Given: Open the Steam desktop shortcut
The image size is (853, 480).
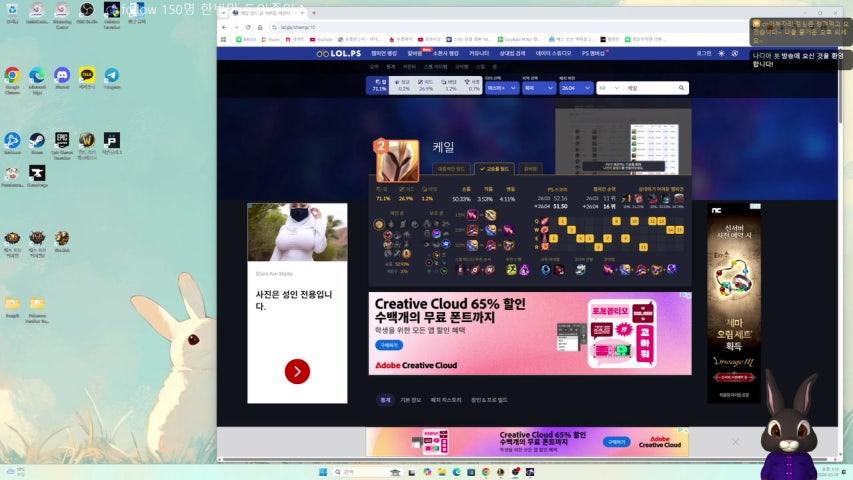Looking at the screenshot, I should click(37, 141).
